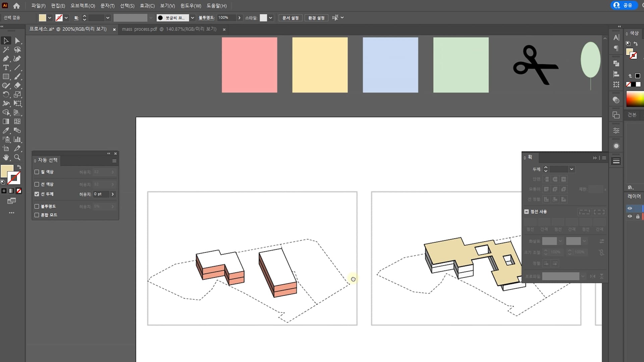Open the 두께 dropdown in stroke panel
The height and width of the screenshot is (362, 644).
coord(572,169)
